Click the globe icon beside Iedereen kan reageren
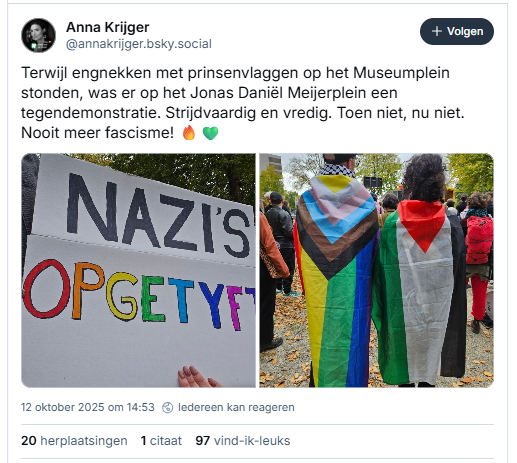 167,407
